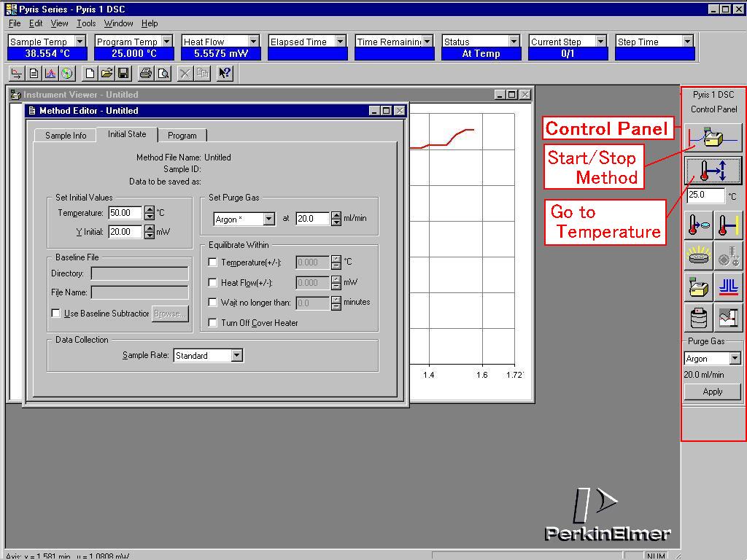Click the Copy pages toolbar icon
747x560 pixels.
[202, 74]
